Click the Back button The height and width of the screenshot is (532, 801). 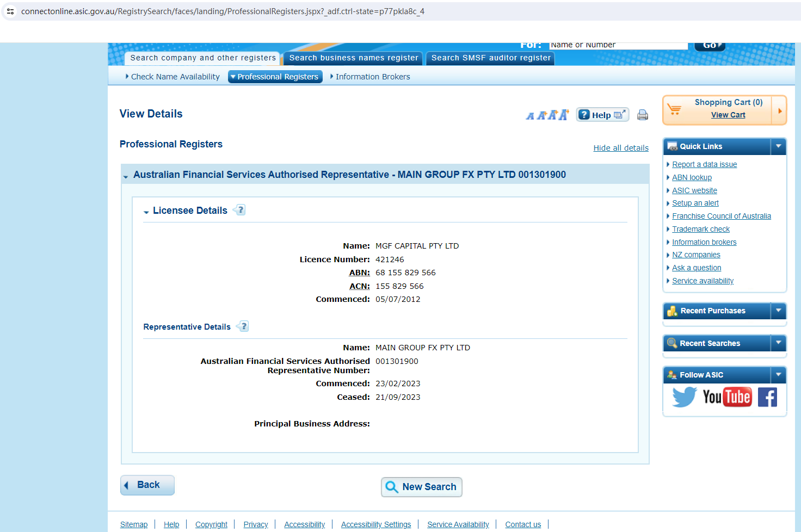(147, 485)
